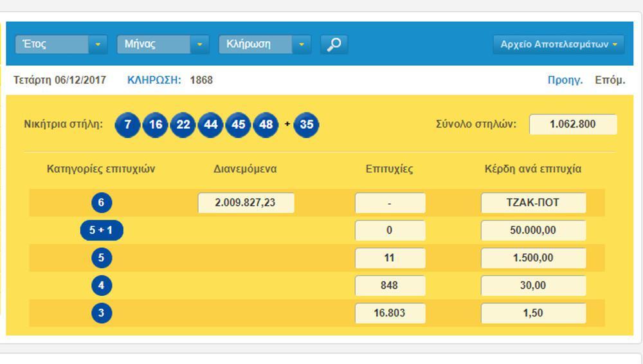Select the ΤΖΑΚ-ΠΟΤ winnings field
This screenshot has height=364, width=643.
tap(533, 203)
